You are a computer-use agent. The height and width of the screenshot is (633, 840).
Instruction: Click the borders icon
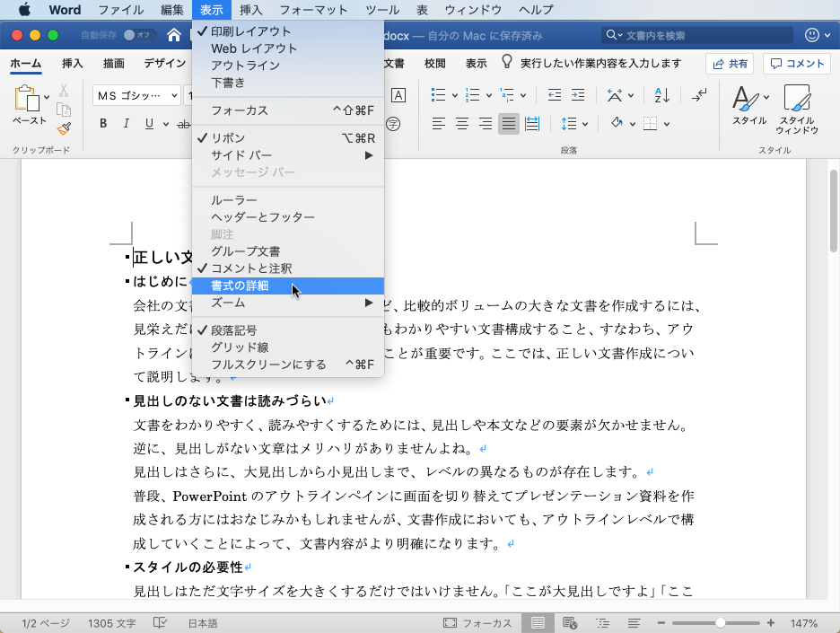pos(651,124)
